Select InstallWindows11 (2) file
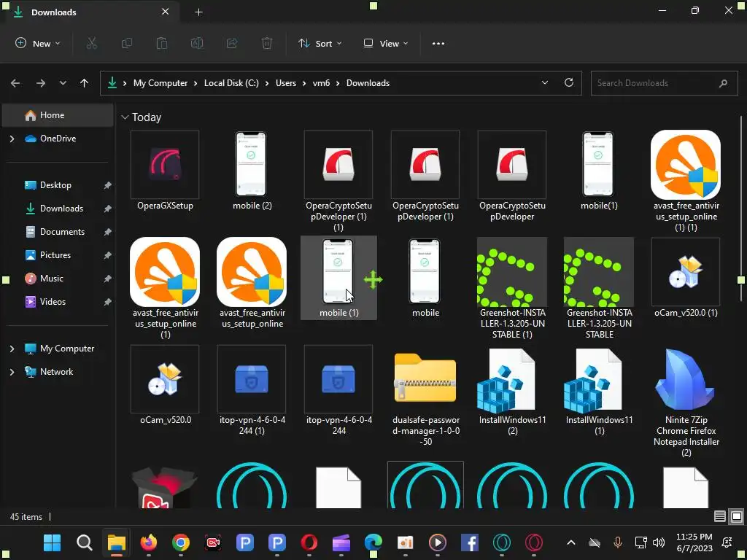 pos(512,391)
